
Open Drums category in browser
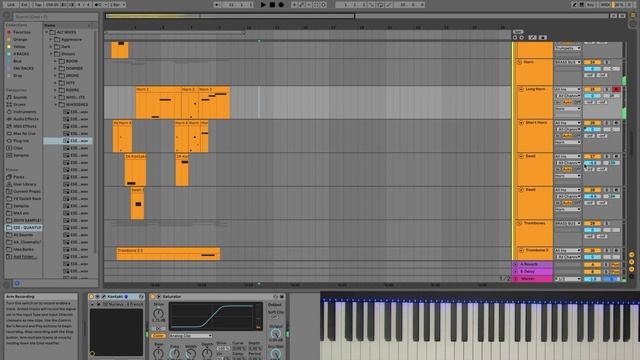19,104
